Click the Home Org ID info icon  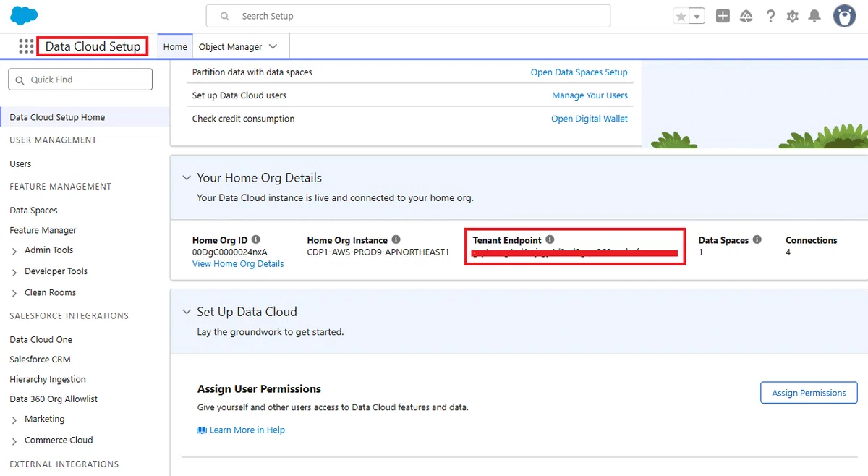[256, 239]
